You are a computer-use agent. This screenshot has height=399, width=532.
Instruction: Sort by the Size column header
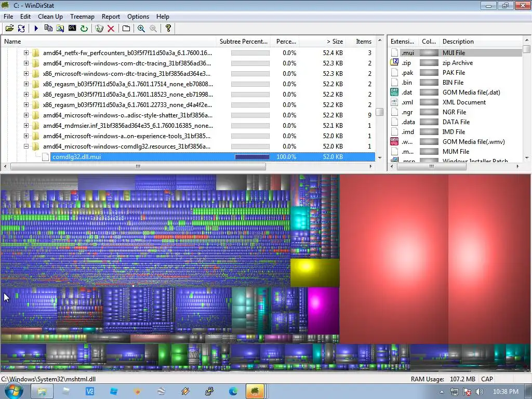pyautogui.click(x=322, y=42)
